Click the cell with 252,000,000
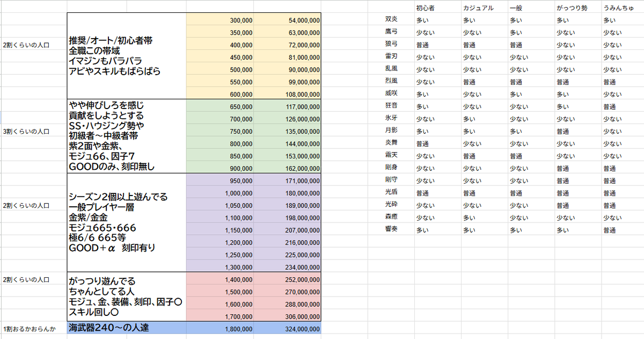 coord(288,280)
